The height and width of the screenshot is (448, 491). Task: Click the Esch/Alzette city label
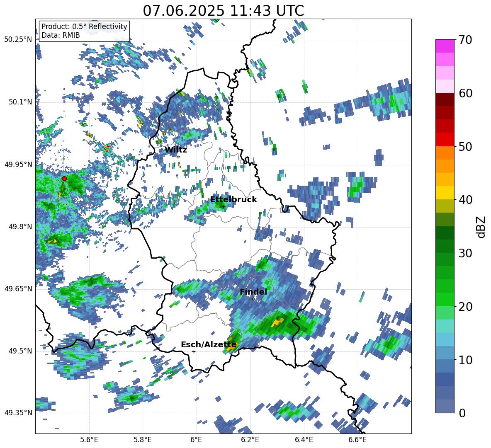pyautogui.click(x=209, y=345)
